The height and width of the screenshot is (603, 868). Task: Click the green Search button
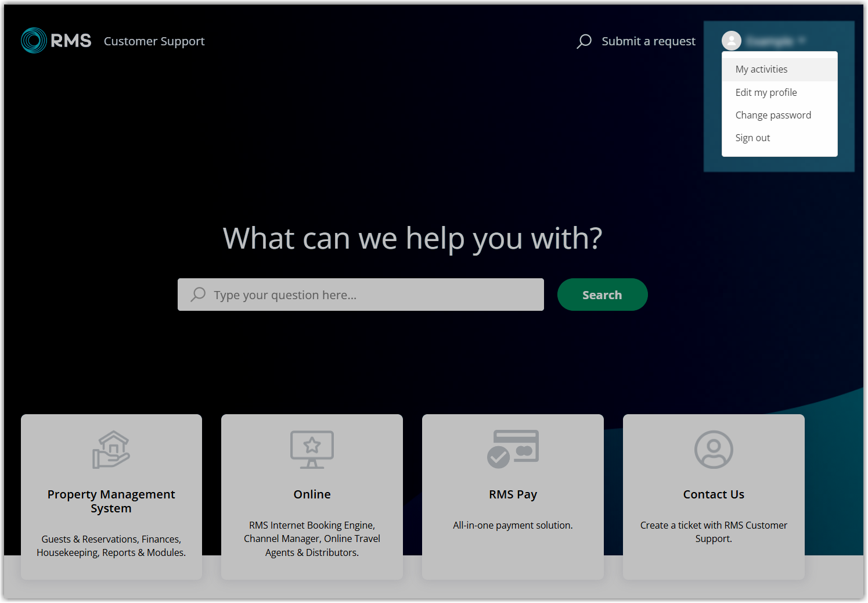[x=602, y=295]
